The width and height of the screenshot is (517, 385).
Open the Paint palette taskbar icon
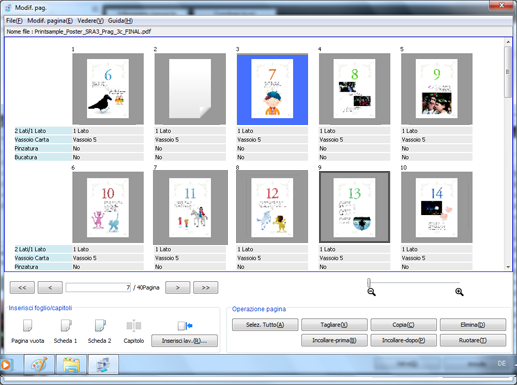(39, 364)
